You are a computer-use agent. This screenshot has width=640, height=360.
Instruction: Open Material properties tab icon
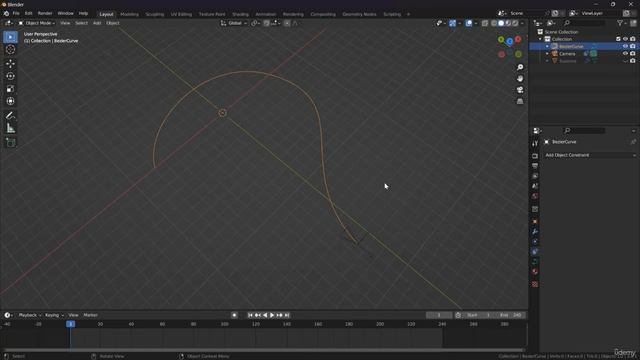535,272
